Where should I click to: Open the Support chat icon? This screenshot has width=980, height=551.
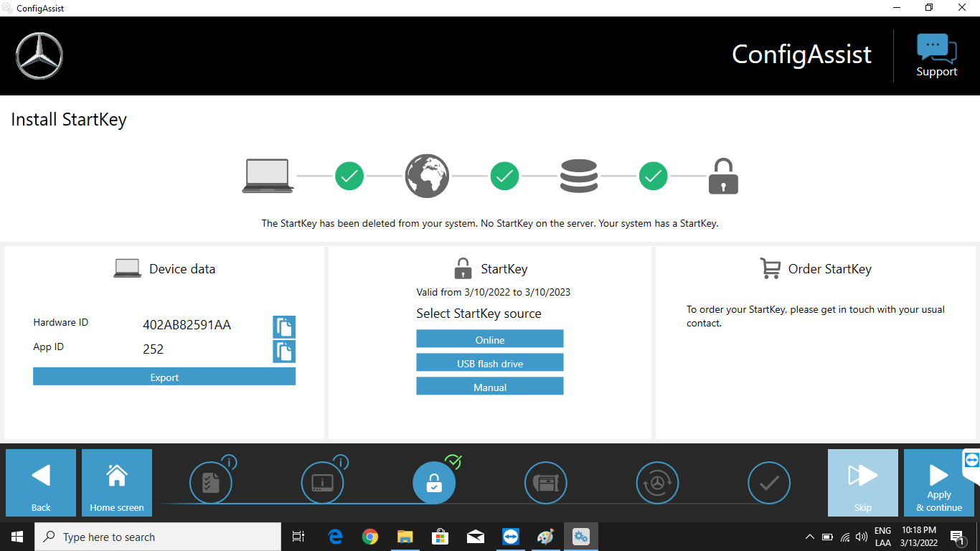936,55
